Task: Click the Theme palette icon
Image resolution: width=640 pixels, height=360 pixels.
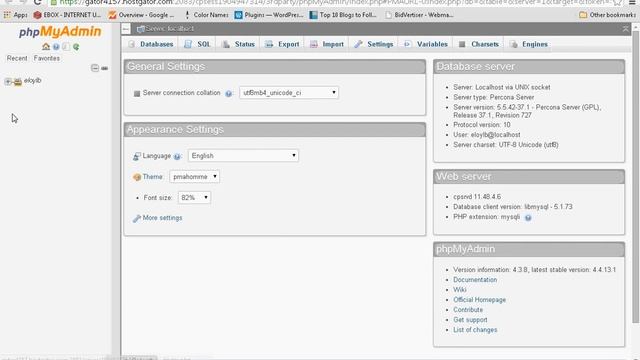Action: point(137,177)
